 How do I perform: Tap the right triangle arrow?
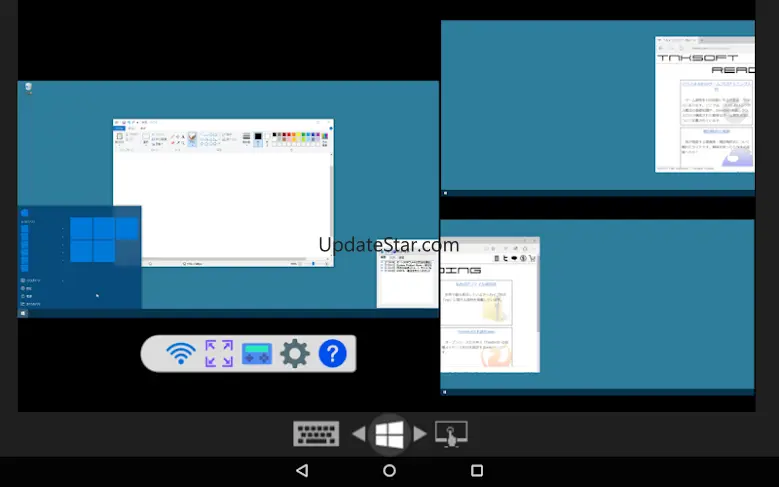pos(420,434)
